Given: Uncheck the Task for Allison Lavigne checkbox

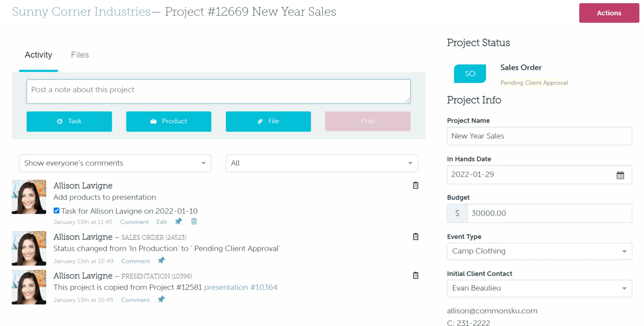Looking at the screenshot, I should pos(56,211).
